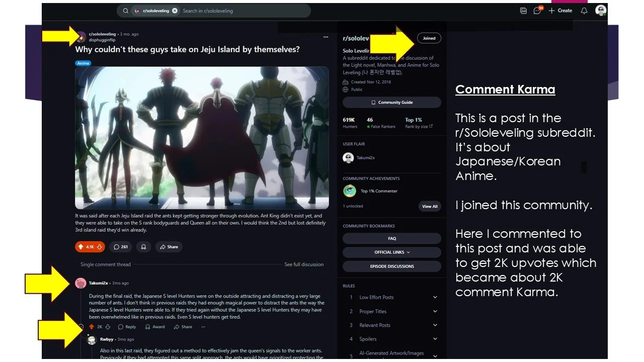Expand the Official Links dropdown
Screen dimensions: 644x362
coord(392,252)
